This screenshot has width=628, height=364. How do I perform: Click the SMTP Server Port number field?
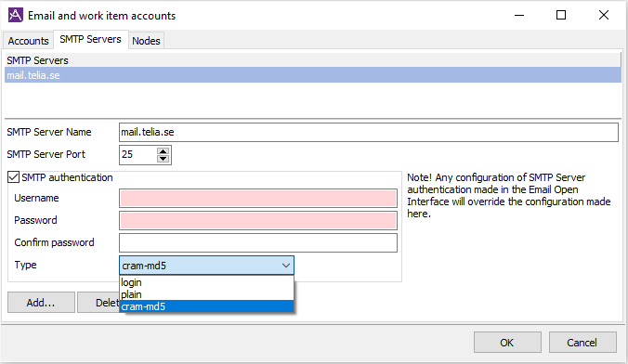(x=138, y=154)
